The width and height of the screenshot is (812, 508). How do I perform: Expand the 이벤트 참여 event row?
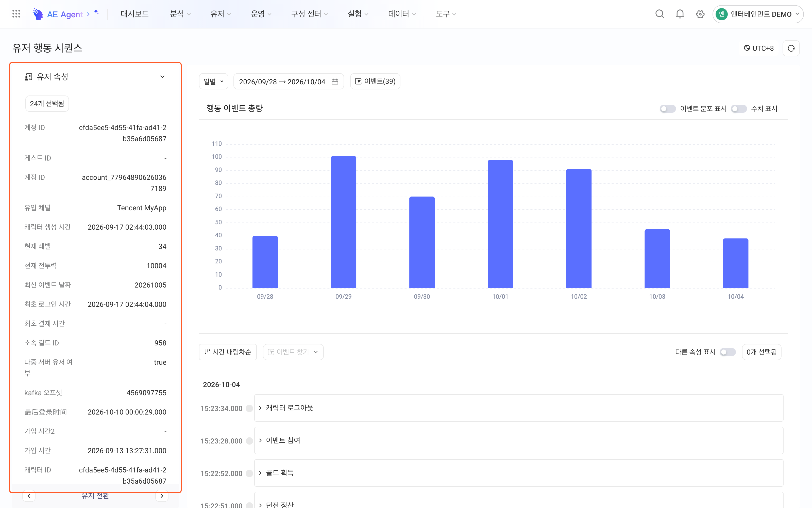click(x=518, y=440)
